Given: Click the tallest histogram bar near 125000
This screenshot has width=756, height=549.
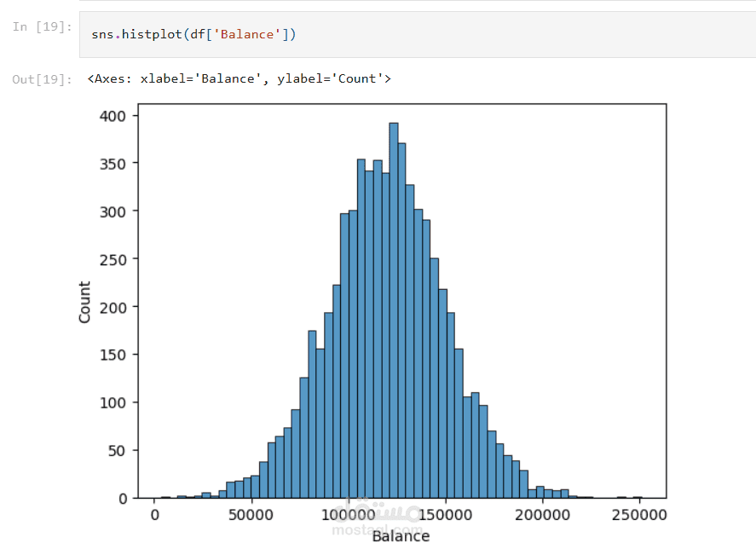Looking at the screenshot, I should point(394,310).
